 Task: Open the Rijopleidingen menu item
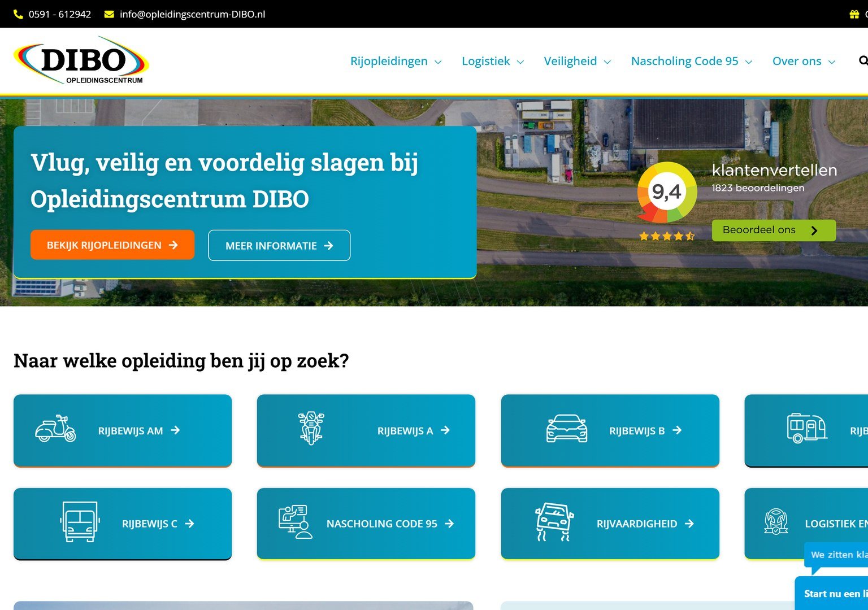389,61
